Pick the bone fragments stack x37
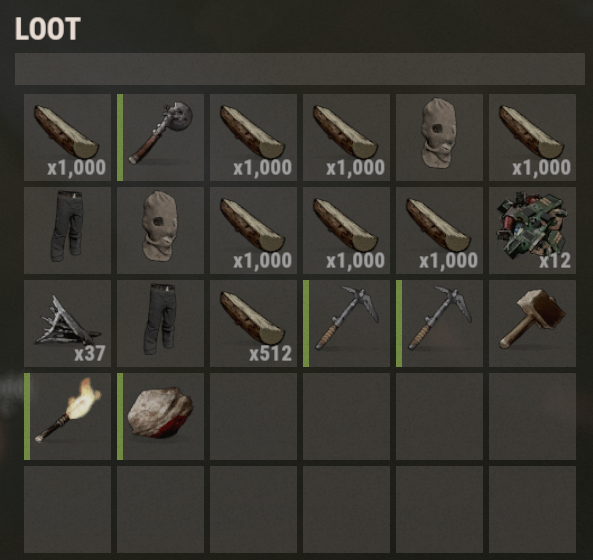 (x=67, y=323)
